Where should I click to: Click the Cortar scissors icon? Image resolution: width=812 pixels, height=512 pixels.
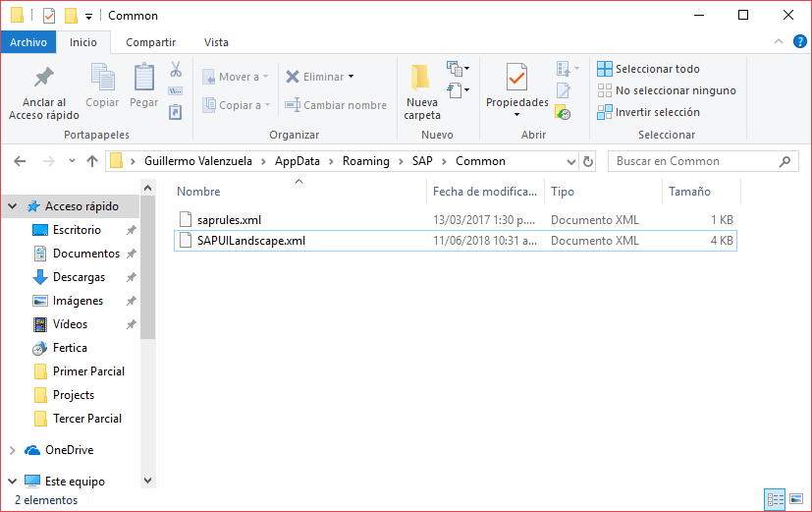pos(176,70)
